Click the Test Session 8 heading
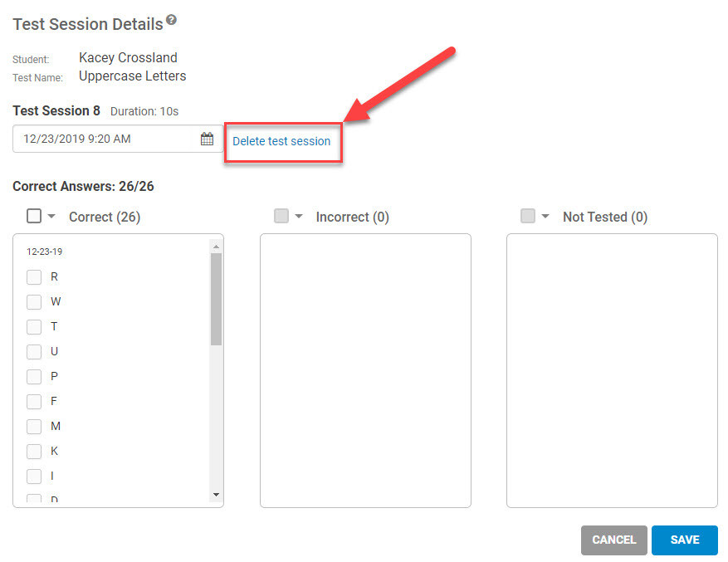 point(56,111)
